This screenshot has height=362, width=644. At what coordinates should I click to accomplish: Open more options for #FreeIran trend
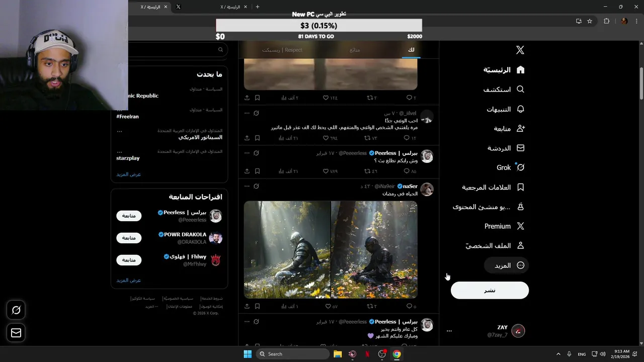point(119,110)
